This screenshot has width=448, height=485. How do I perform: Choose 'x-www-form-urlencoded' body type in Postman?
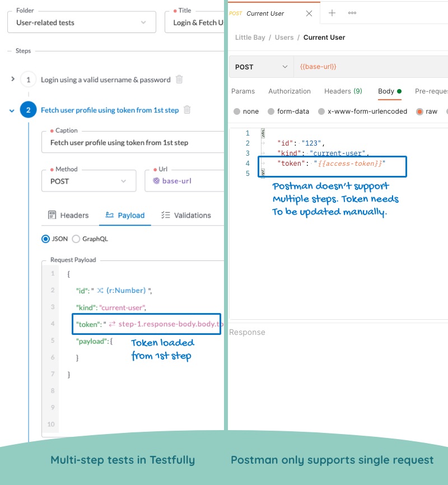(321, 111)
